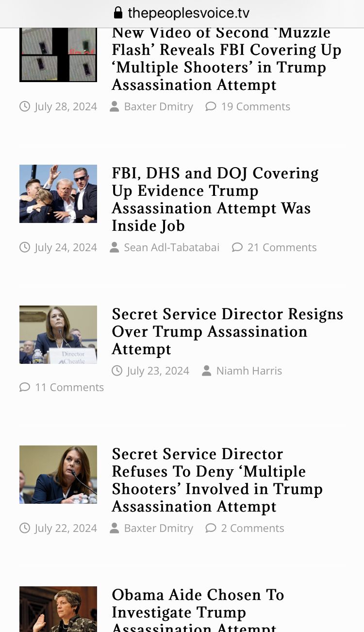Click the author icon beside Sean Adl-Tabatabai
This screenshot has height=632, width=364.
[x=115, y=247]
